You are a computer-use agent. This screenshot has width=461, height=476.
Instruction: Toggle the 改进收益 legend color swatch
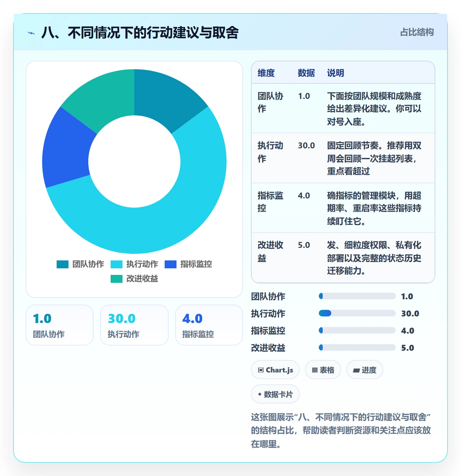(117, 279)
